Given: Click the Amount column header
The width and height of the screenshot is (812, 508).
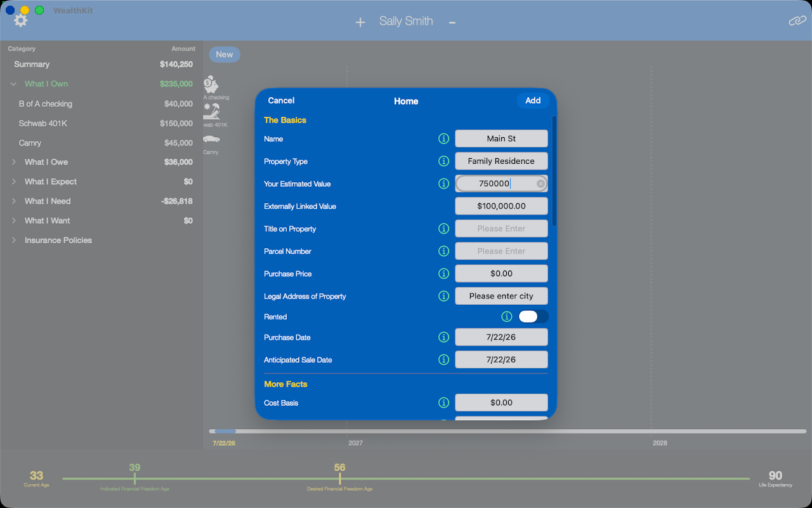Looking at the screenshot, I should [183, 49].
